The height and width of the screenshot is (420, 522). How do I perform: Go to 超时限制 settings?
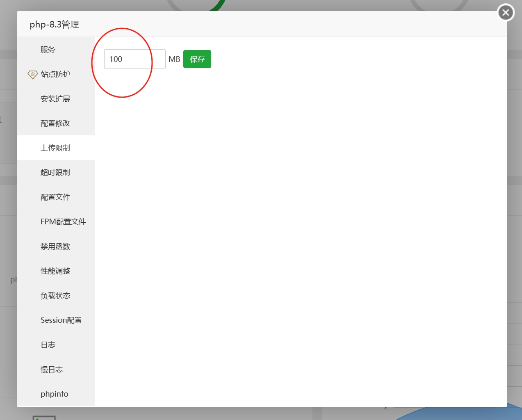coord(56,172)
